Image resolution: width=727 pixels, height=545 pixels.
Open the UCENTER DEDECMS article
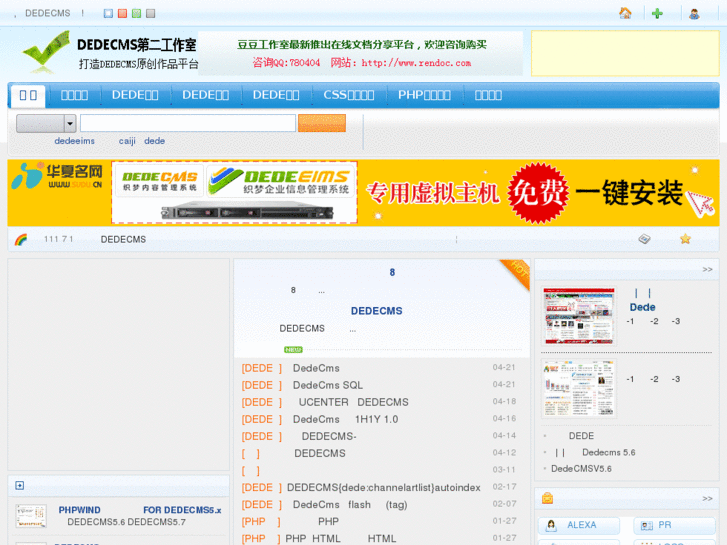[353, 402]
